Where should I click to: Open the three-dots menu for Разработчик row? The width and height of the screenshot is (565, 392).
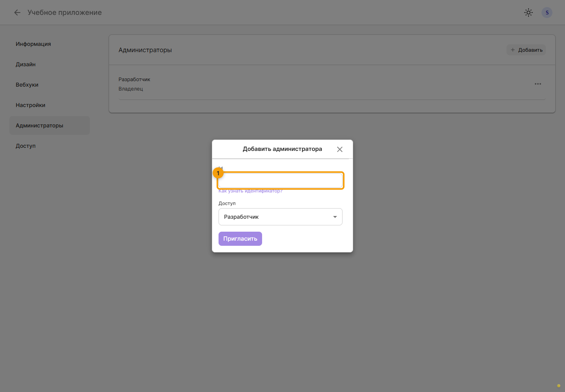coord(538,84)
